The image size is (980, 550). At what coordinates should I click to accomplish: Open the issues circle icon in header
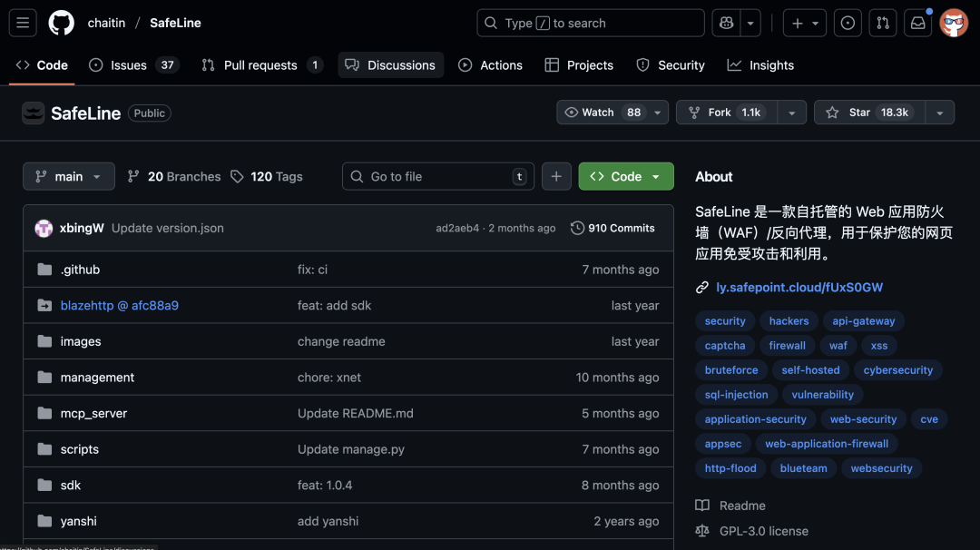[848, 23]
